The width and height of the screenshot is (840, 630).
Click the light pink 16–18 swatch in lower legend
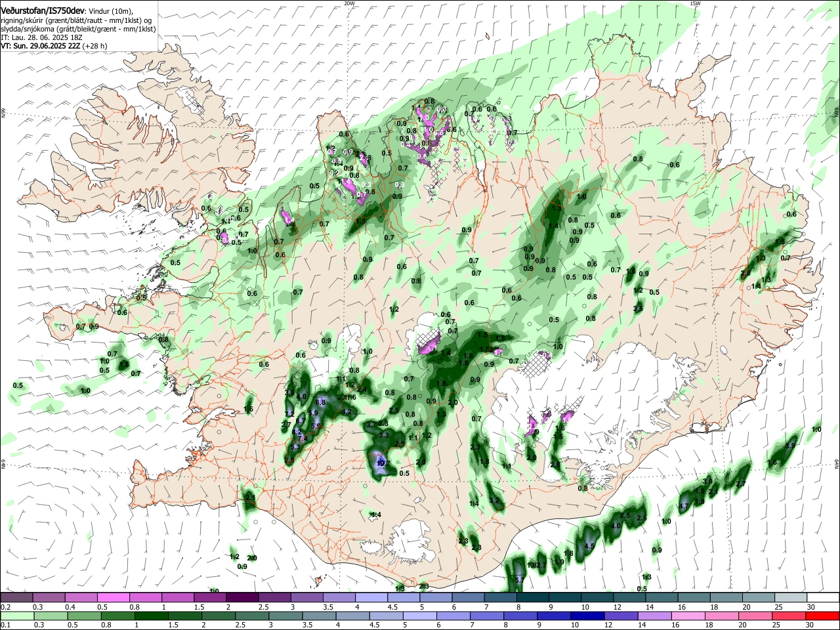688,616
